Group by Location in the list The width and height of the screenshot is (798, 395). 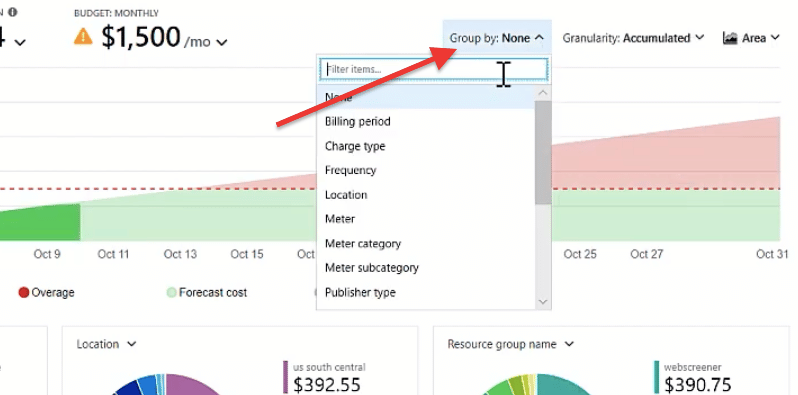click(425, 195)
